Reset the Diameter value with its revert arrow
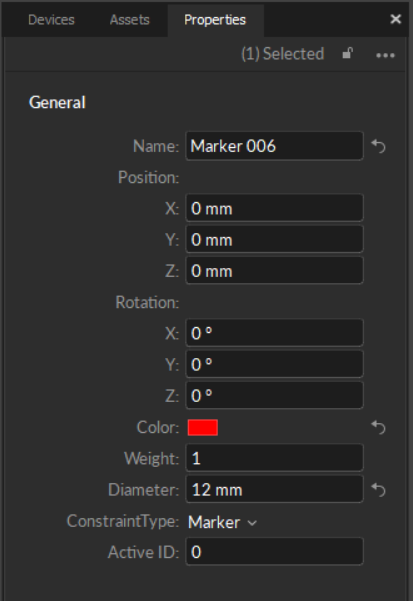Image resolution: width=413 pixels, height=601 pixels. (378, 490)
